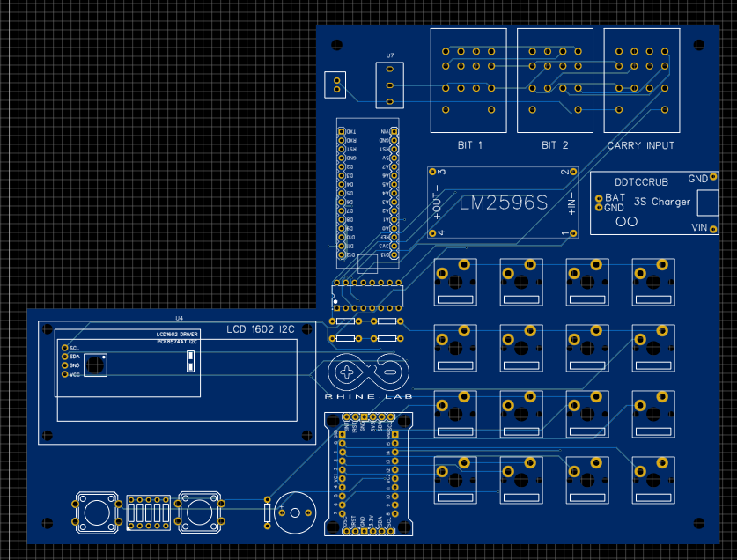Viewport: 737px width, 560px height.
Task: Select the GND pad beside DDTCCRUB text
Action: click(x=713, y=177)
